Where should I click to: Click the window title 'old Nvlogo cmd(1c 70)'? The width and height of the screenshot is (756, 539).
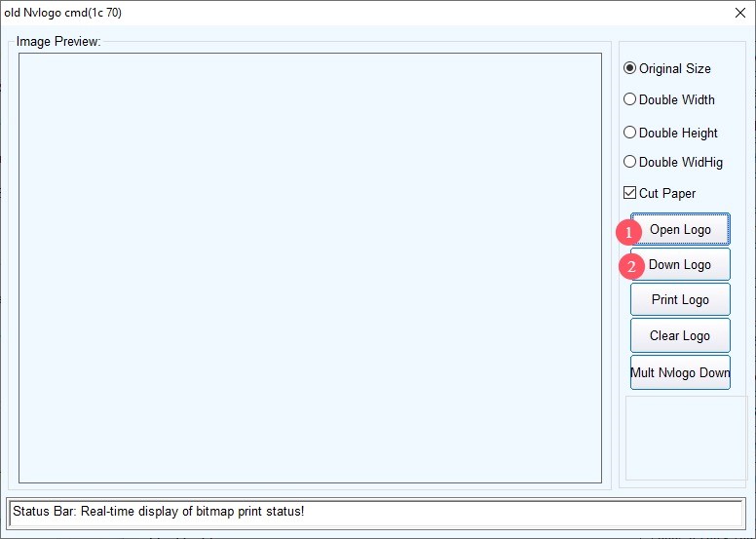pos(62,13)
